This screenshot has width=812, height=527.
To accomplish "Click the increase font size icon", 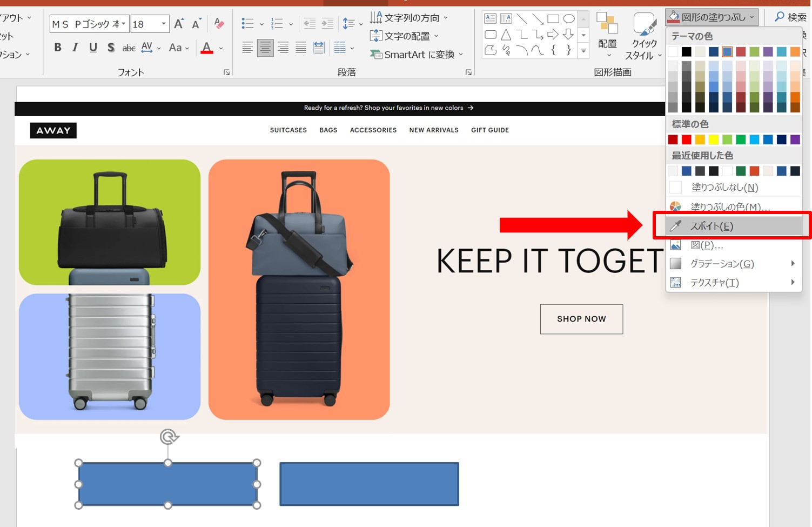I will coord(179,24).
